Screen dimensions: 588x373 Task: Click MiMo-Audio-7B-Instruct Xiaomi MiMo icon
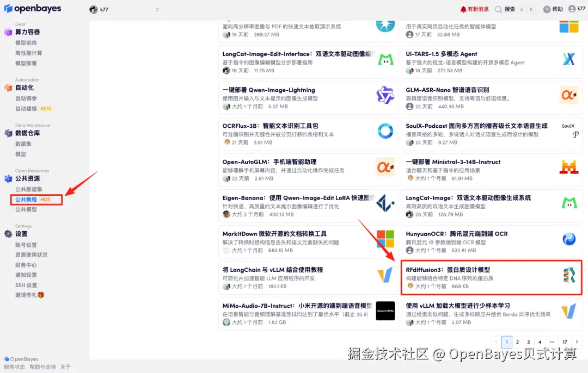[x=385, y=311]
